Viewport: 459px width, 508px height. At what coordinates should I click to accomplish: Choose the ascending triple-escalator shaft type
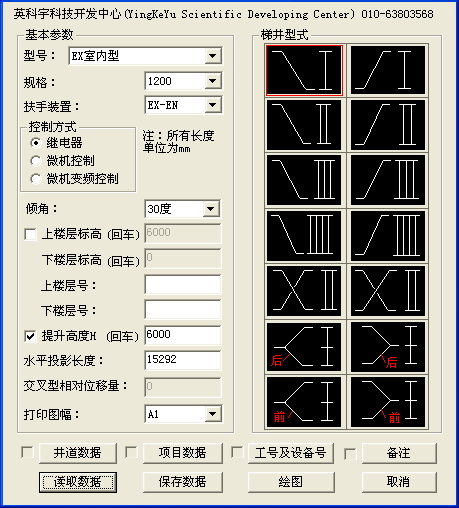(388, 180)
